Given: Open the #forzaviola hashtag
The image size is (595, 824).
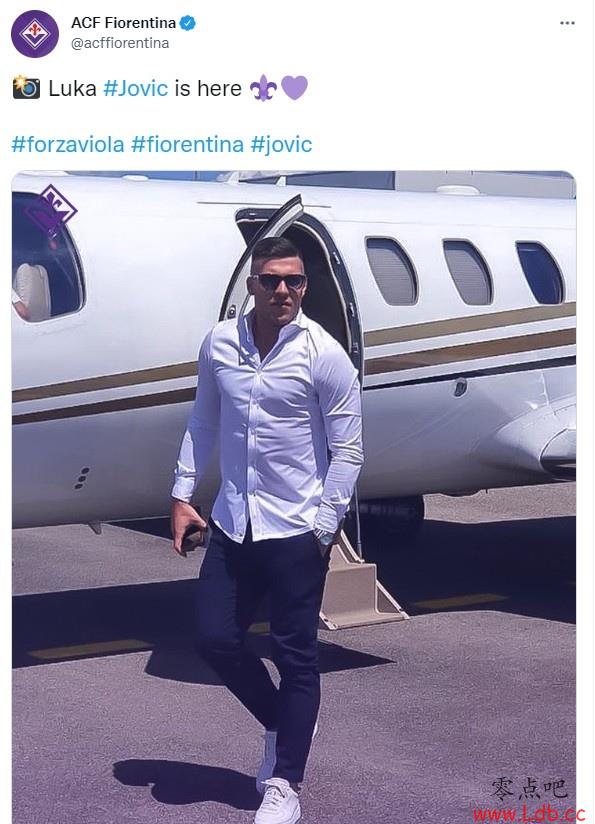Looking at the screenshot, I should 68,144.
